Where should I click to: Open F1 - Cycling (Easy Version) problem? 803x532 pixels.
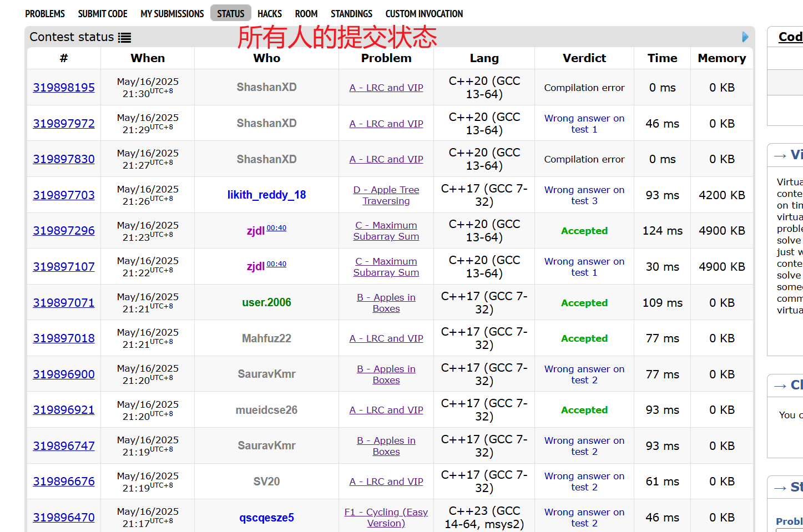[x=386, y=518]
